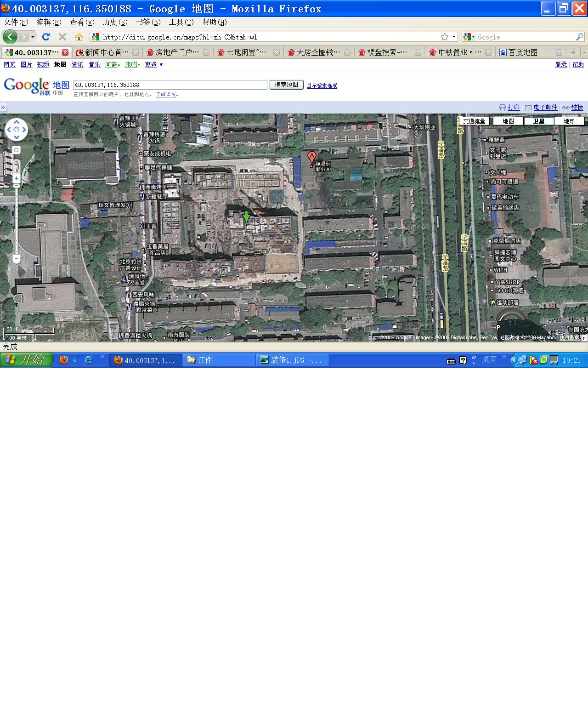The height and width of the screenshot is (706, 588).
Task: Switch to the 新闻中心首 tab
Action: coord(107,52)
